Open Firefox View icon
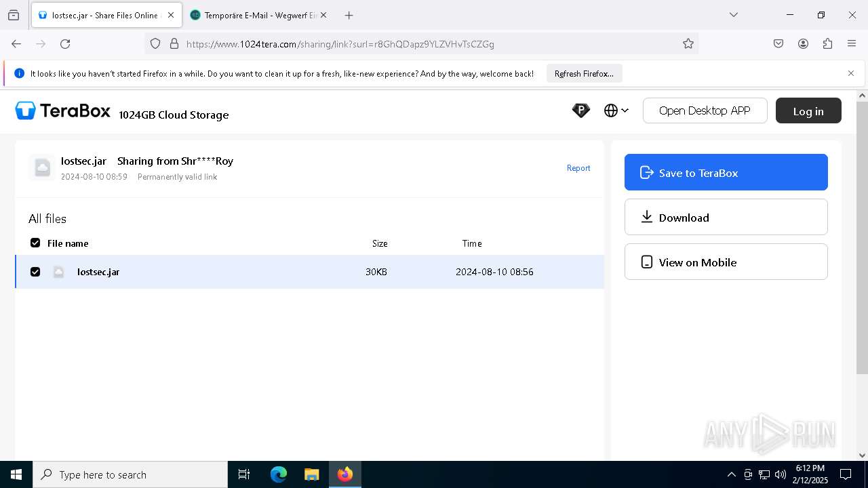 tap(14, 15)
